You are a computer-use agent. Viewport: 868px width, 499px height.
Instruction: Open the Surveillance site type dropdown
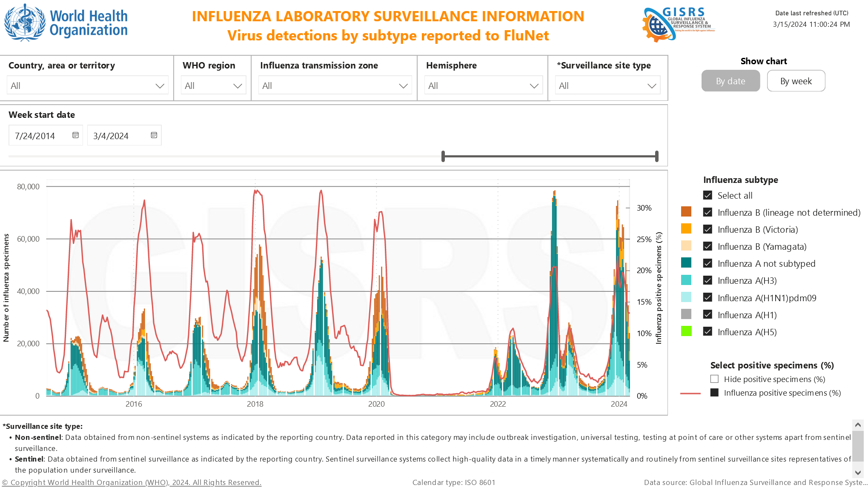tap(651, 86)
